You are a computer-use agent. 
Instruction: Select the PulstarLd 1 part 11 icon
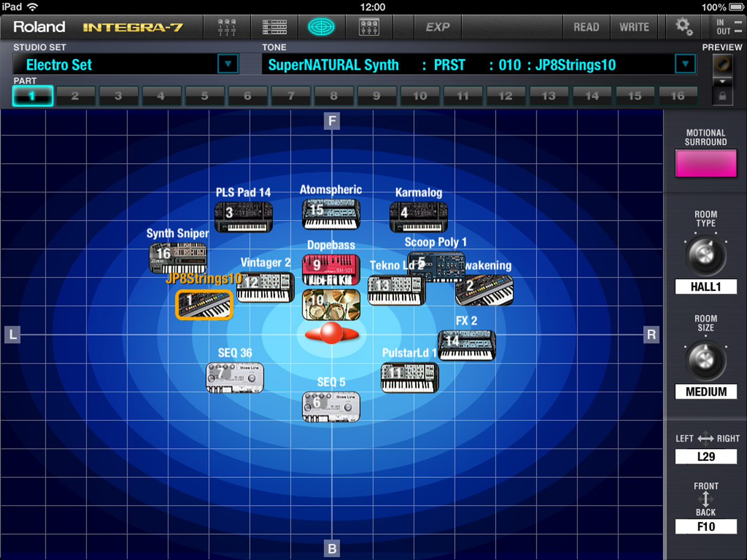pyautogui.click(x=410, y=378)
